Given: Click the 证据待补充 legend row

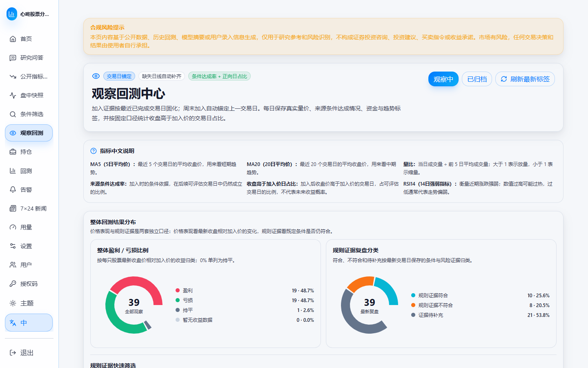Looking at the screenshot, I should point(480,315).
